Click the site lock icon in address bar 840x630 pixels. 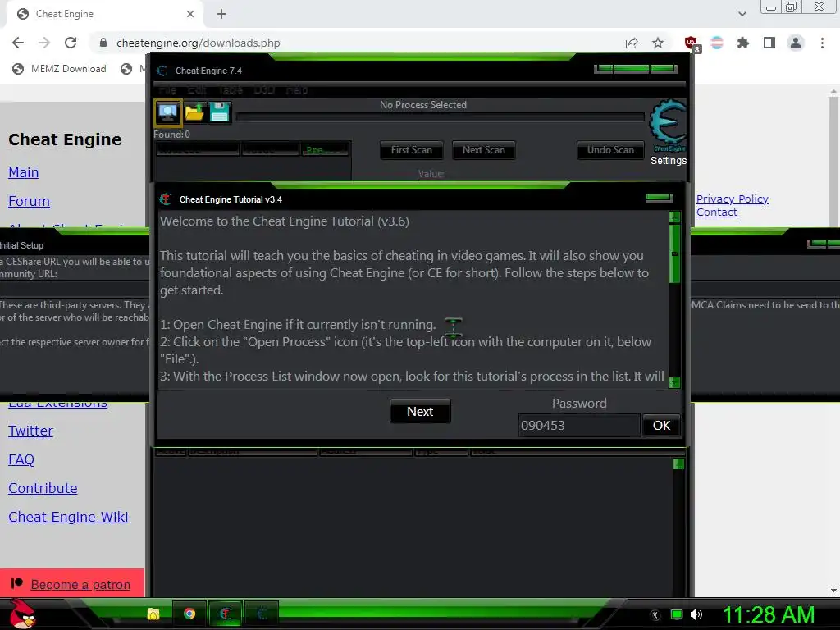pyautogui.click(x=103, y=43)
